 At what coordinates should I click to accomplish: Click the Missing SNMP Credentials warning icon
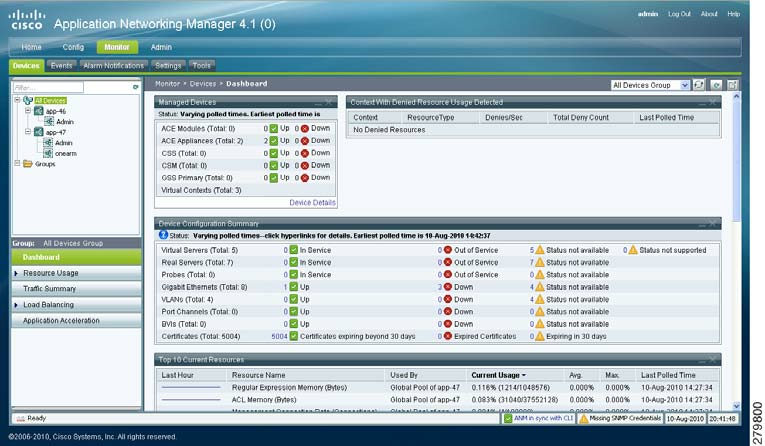pos(584,418)
